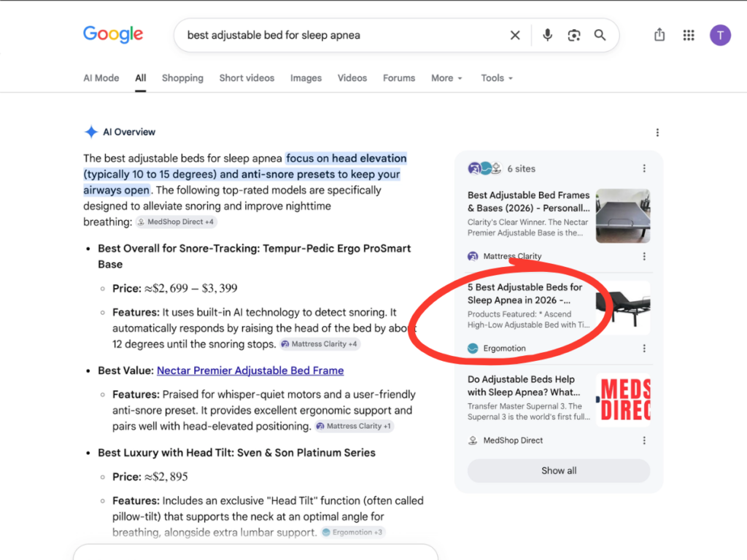Click highlighted focus on head elevation text

click(347, 158)
